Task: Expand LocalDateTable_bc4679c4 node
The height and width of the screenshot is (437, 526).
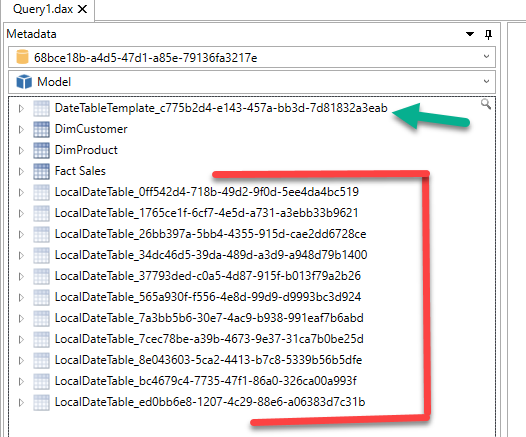Action: [x=21, y=381]
